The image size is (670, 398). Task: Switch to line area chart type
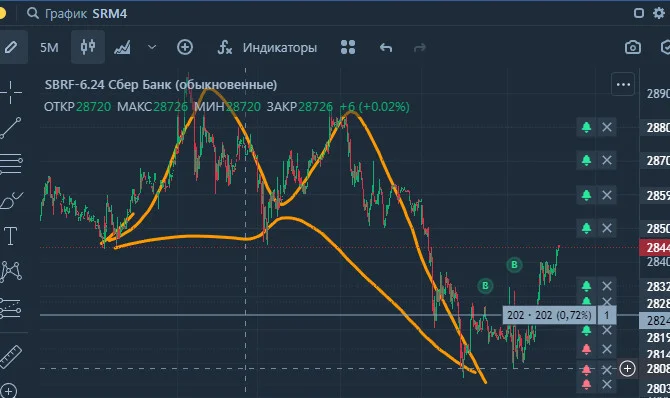tap(122, 47)
